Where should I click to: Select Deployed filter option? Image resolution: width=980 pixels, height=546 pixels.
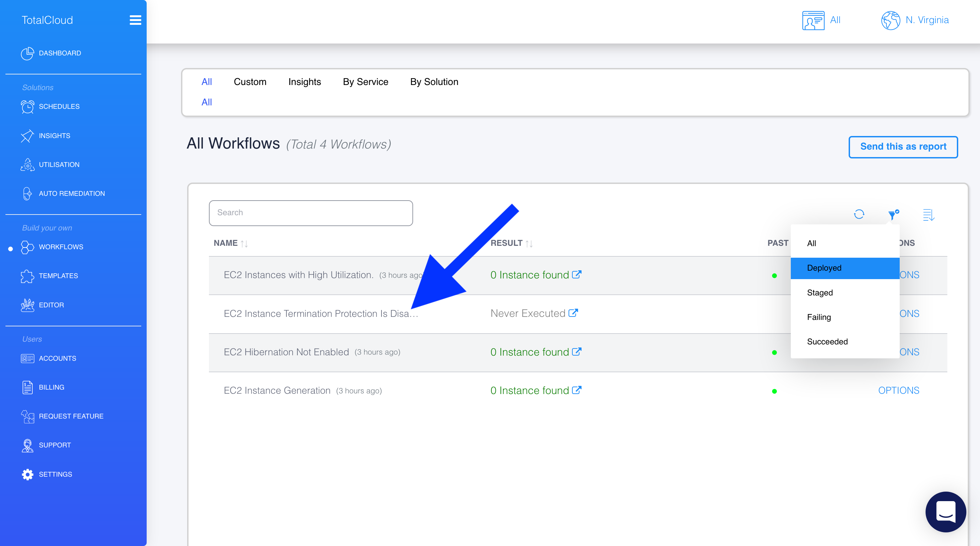(x=845, y=268)
